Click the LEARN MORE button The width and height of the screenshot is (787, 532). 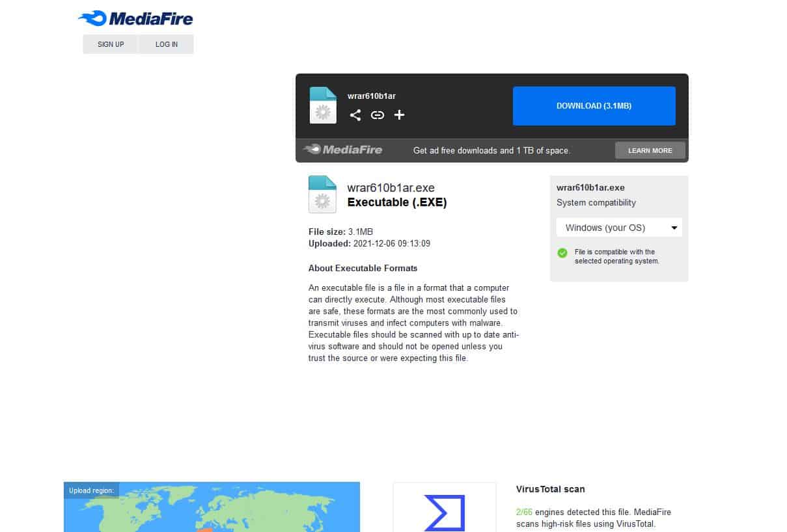[x=650, y=150]
